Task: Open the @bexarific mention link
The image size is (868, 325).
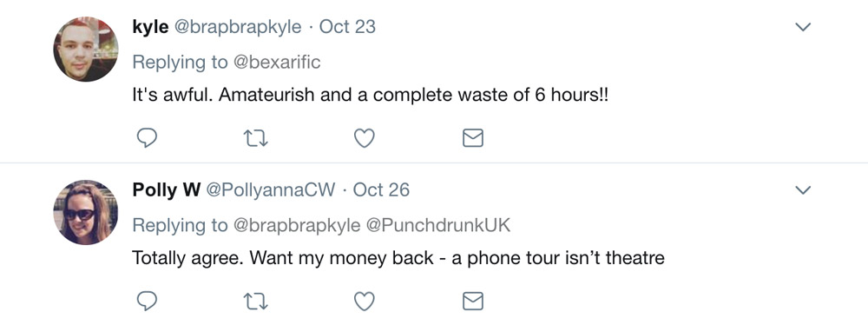Action: point(277,62)
